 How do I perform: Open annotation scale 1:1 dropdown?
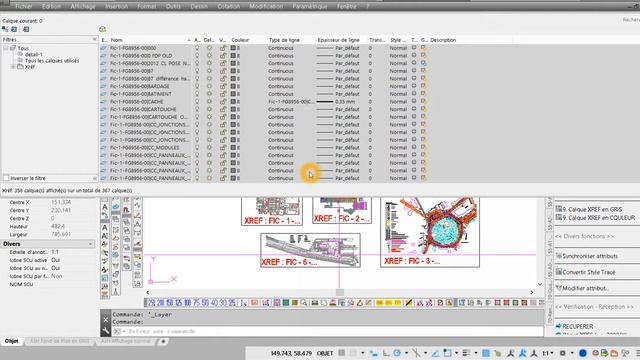548,353
